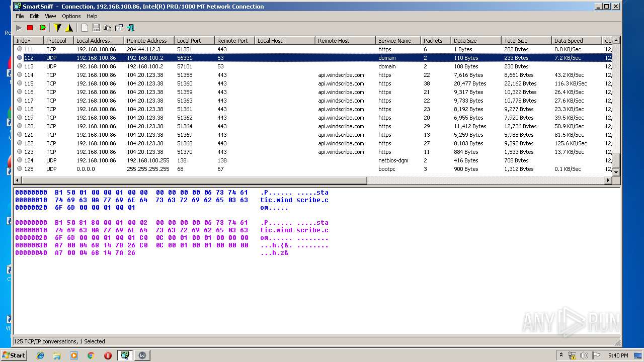
Task: Click the list vertical scrollbar up arrow
Action: pyautogui.click(x=616, y=40)
